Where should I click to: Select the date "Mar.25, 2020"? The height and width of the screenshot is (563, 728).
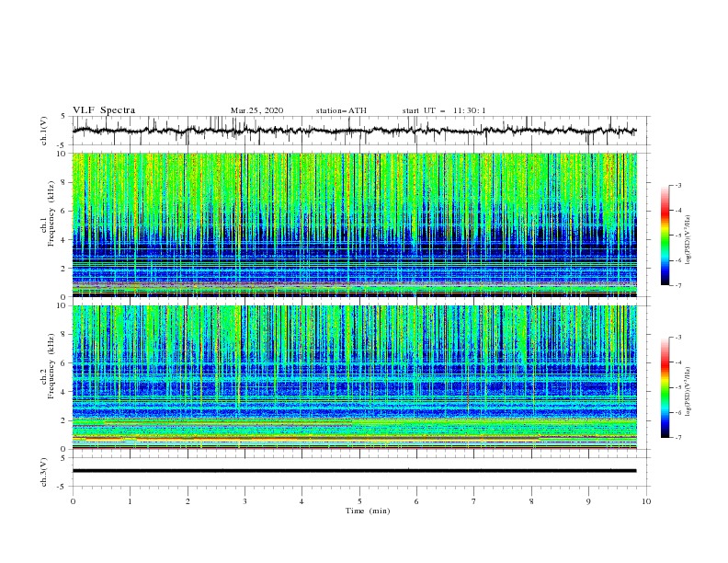(256, 110)
